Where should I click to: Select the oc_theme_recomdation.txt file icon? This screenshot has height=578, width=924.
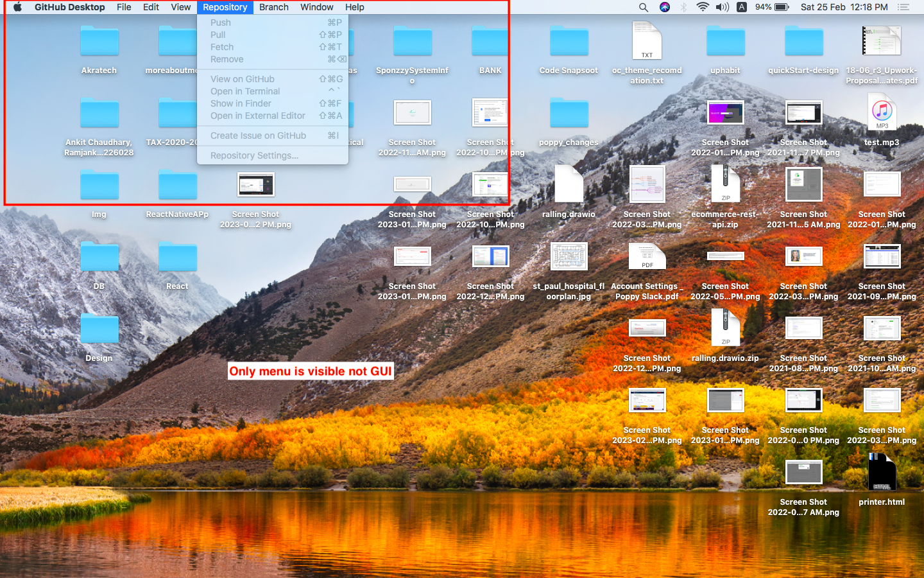click(x=647, y=40)
